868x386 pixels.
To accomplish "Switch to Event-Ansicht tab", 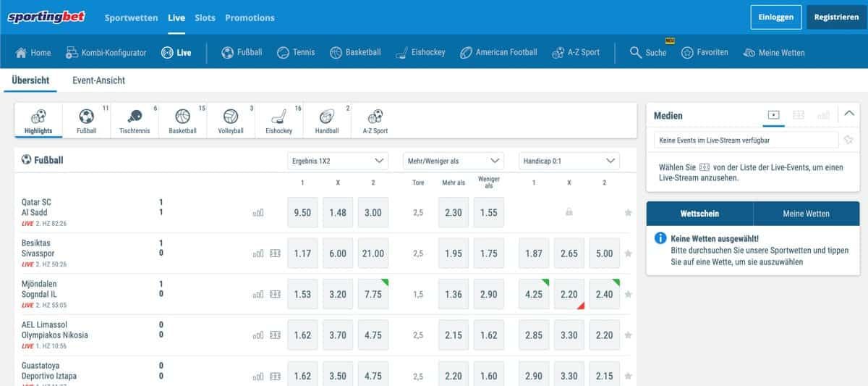I will point(99,80).
